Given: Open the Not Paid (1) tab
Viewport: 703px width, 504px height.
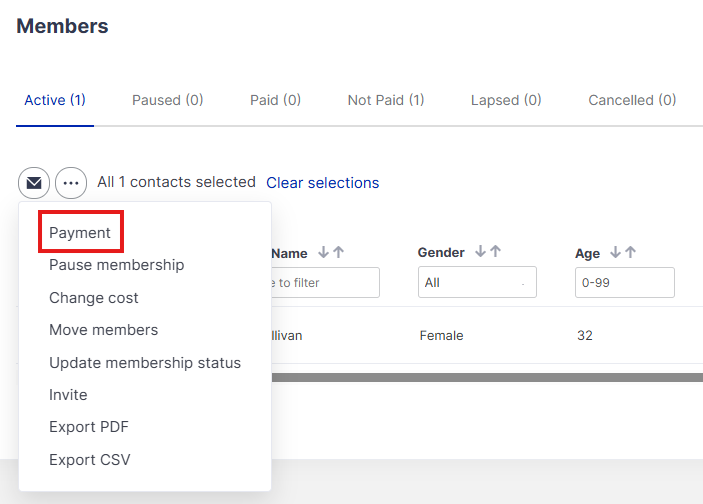Looking at the screenshot, I should [386, 100].
